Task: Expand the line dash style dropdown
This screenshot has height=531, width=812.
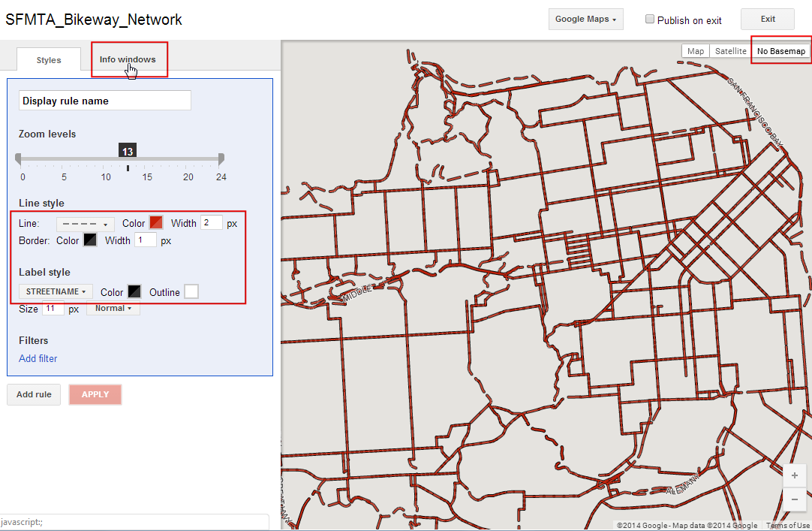Action: [85, 224]
